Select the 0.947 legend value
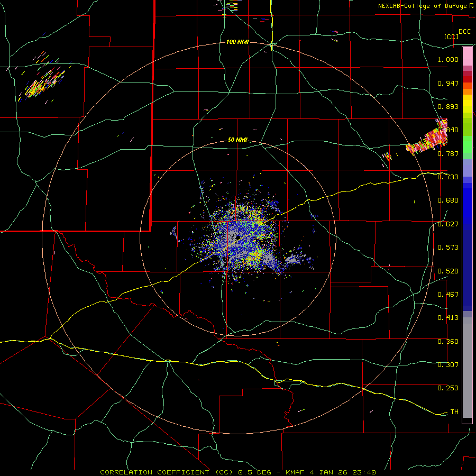 pos(448,83)
